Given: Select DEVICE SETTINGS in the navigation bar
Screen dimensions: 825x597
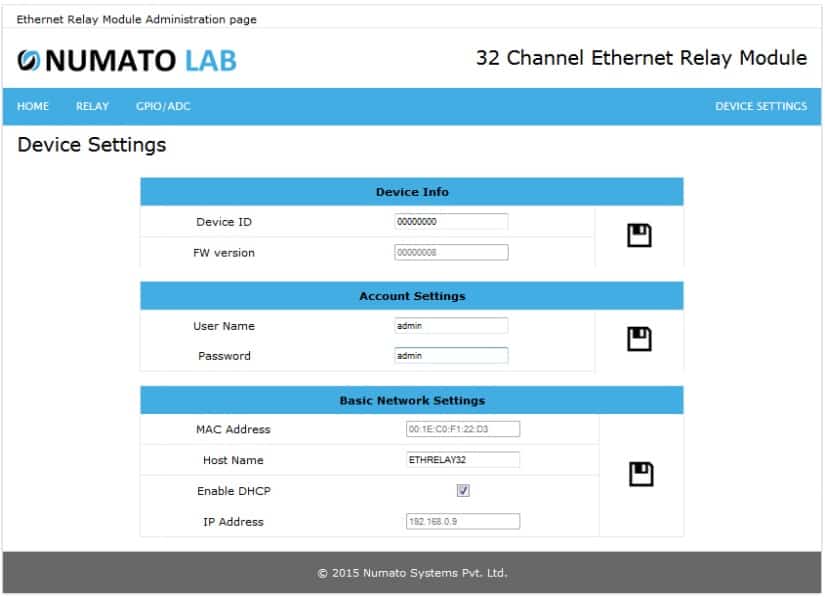Looking at the screenshot, I should pyautogui.click(x=760, y=106).
